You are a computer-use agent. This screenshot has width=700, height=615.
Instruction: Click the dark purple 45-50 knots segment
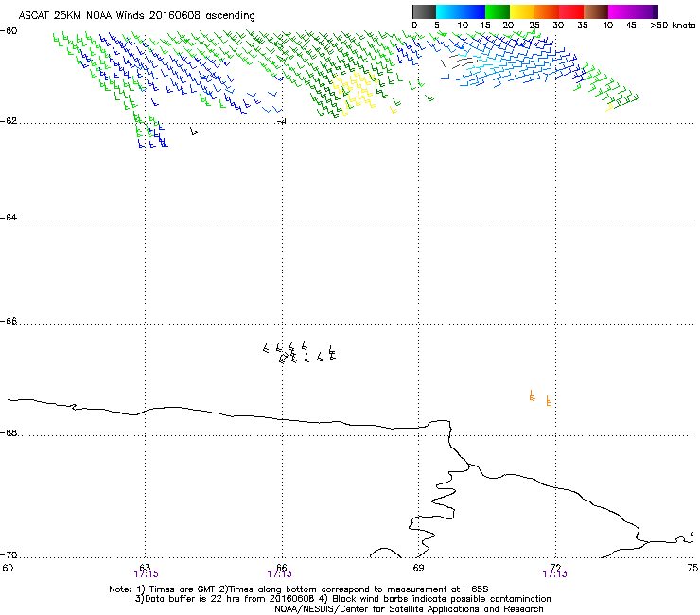pos(645,11)
